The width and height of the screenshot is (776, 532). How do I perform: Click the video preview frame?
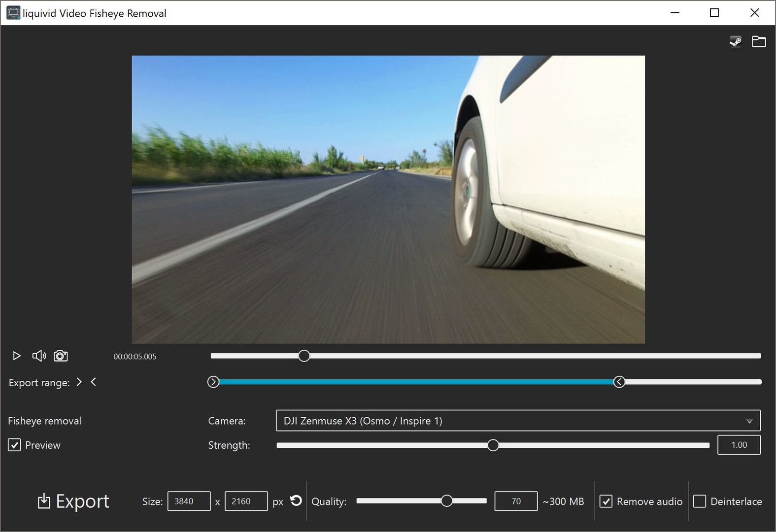[x=388, y=199]
